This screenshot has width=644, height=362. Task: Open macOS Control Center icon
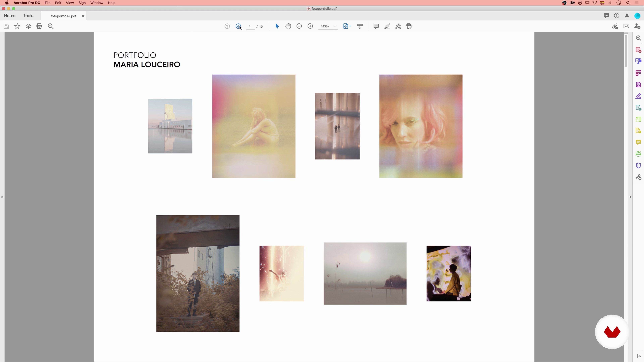pyautogui.click(x=636, y=3)
